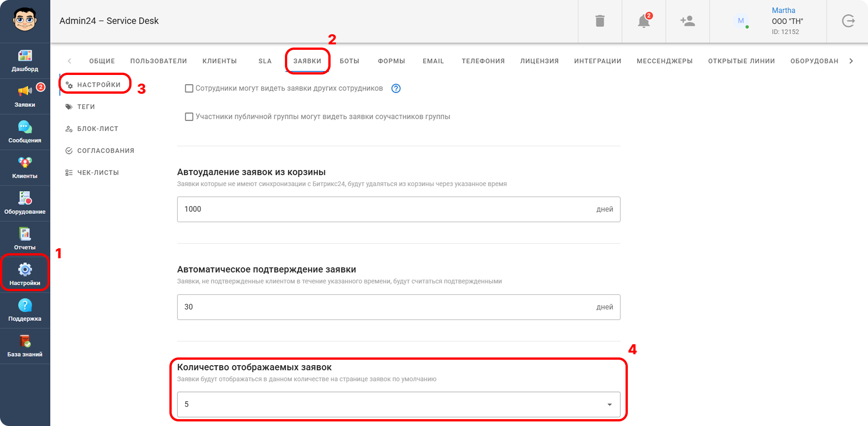
Task: Click the Admin24 mascot avatar logo
Action: (x=25, y=20)
